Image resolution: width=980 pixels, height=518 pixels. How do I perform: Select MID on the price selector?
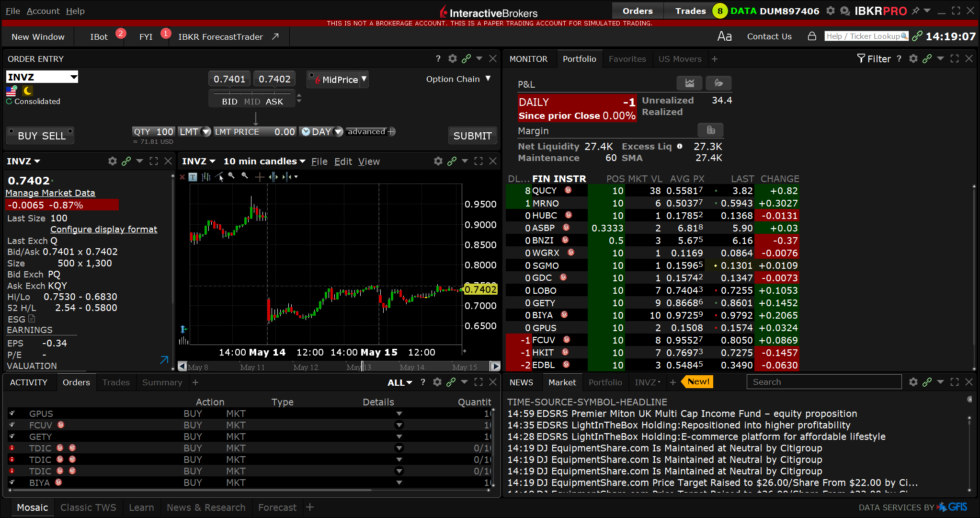click(x=252, y=102)
